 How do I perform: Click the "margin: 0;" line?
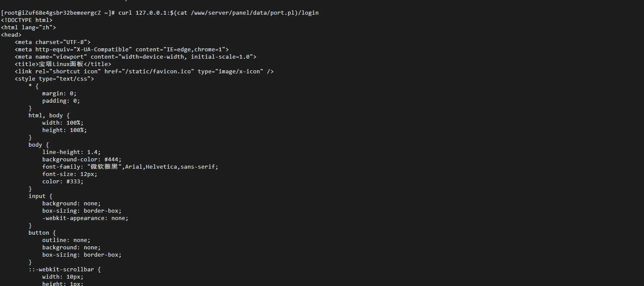59,94
